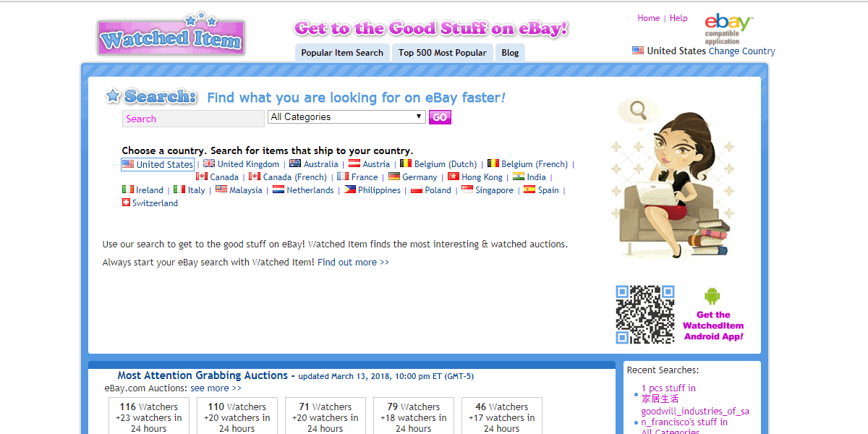Image resolution: width=868 pixels, height=434 pixels.
Task: Click the France flag icon
Action: pos(343,176)
